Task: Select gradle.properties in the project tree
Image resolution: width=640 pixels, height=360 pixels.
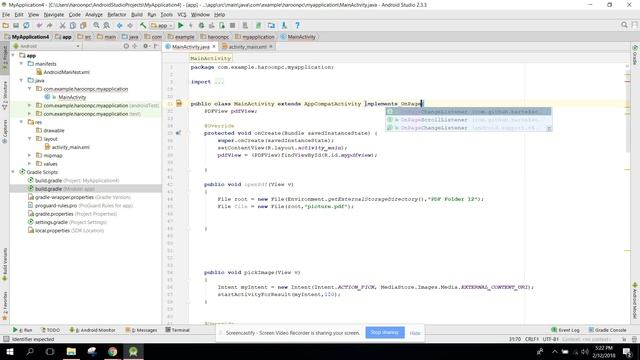Action: coord(54,214)
